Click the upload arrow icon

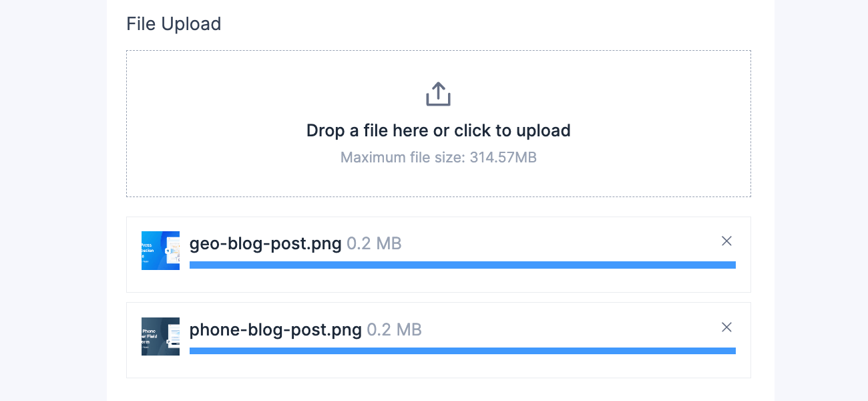point(438,94)
